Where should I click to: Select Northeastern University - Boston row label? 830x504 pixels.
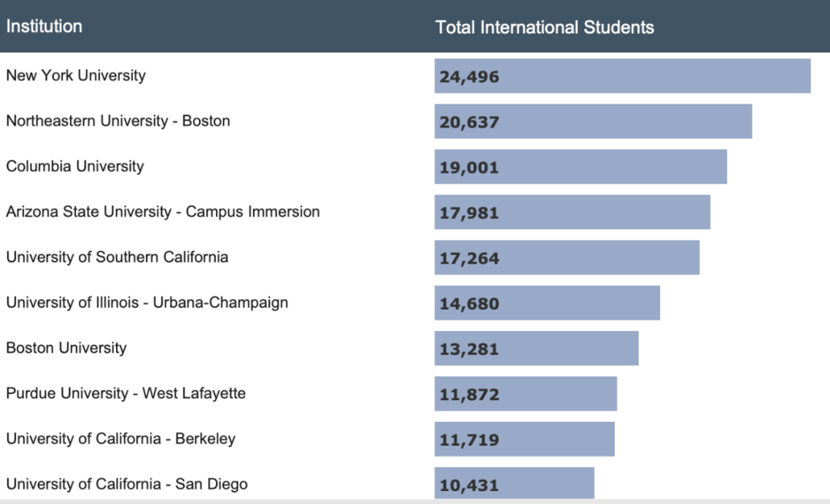tap(118, 121)
